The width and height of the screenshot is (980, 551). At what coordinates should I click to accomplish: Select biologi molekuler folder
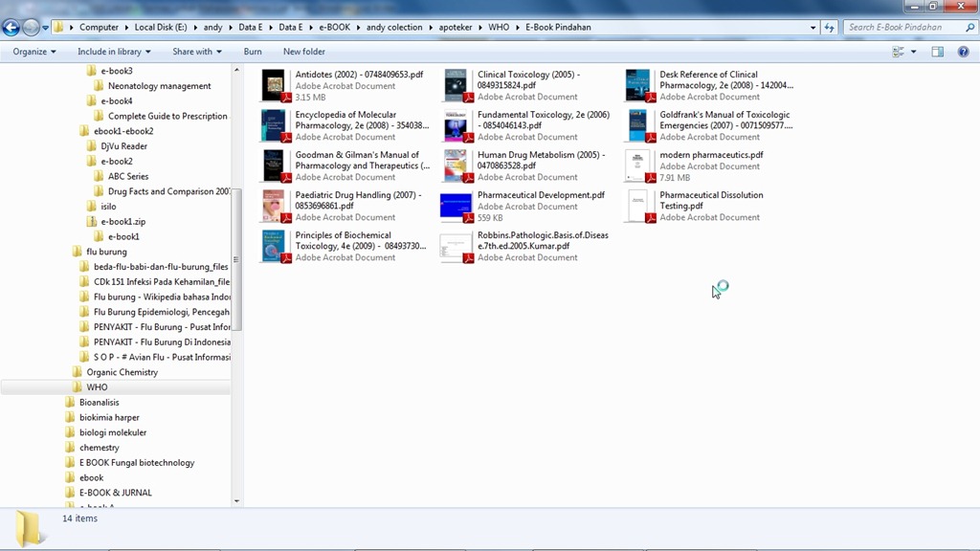(113, 431)
